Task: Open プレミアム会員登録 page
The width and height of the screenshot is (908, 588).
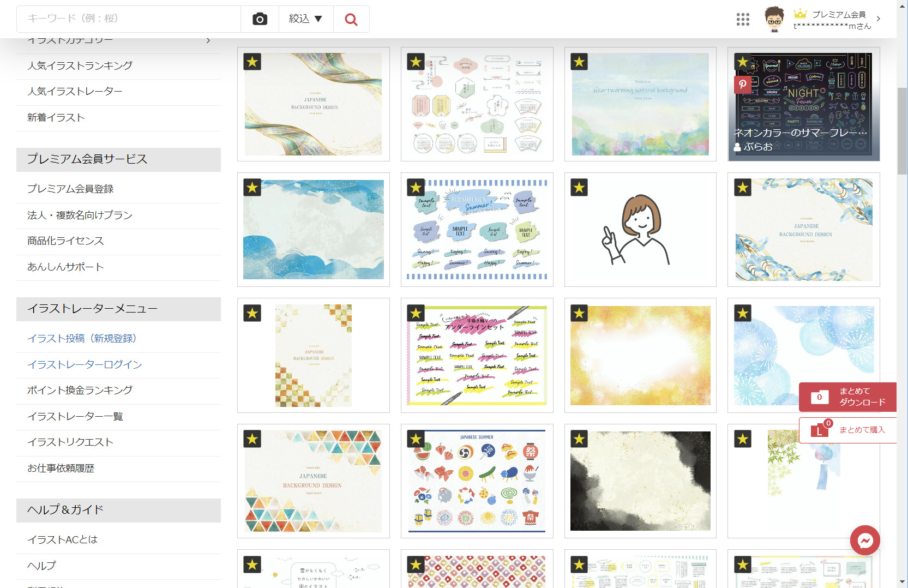Action: point(70,189)
